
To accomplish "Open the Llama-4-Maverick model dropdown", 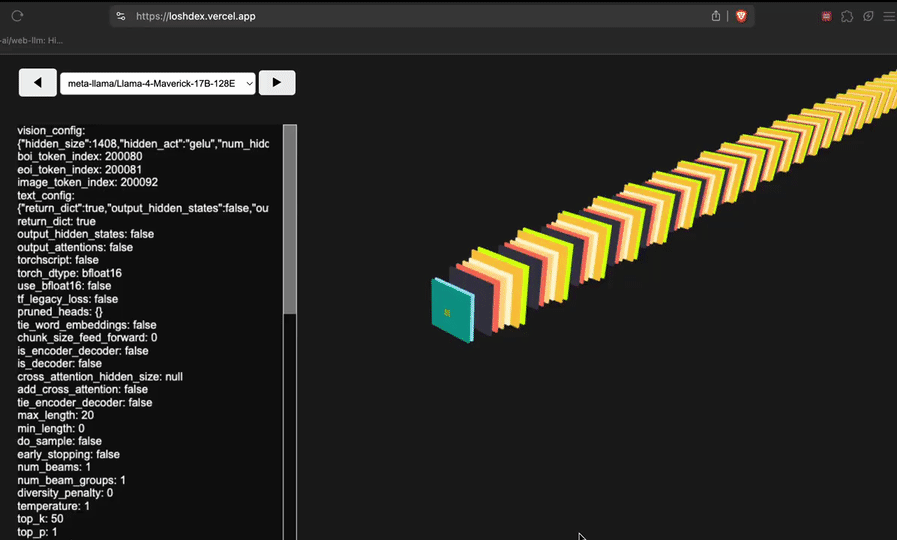I will (158, 84).
